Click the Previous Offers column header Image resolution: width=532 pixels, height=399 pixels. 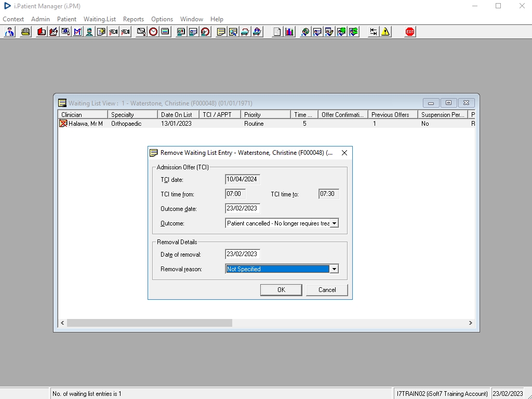point(393,115)
